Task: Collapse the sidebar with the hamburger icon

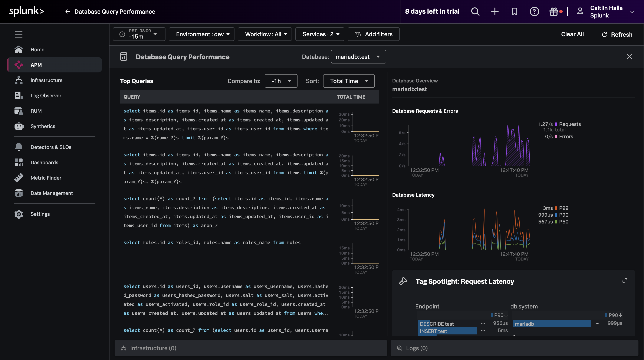Action: tap(19, 34)
